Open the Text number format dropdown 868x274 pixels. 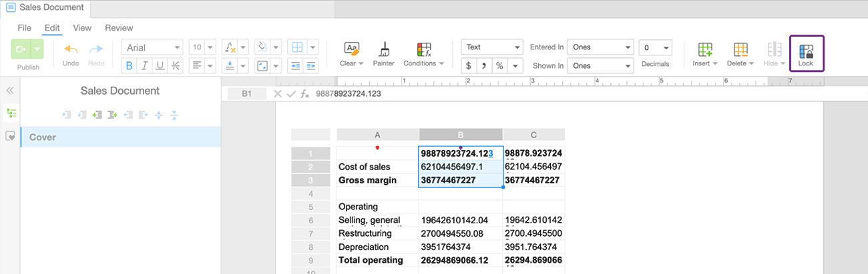(492, 47)
